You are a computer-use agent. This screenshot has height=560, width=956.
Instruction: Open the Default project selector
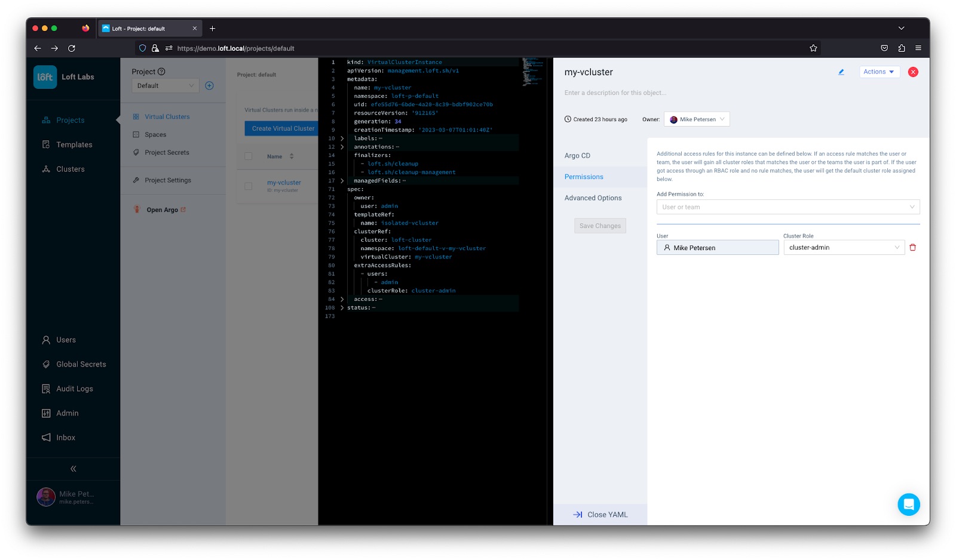click(165, 85)
